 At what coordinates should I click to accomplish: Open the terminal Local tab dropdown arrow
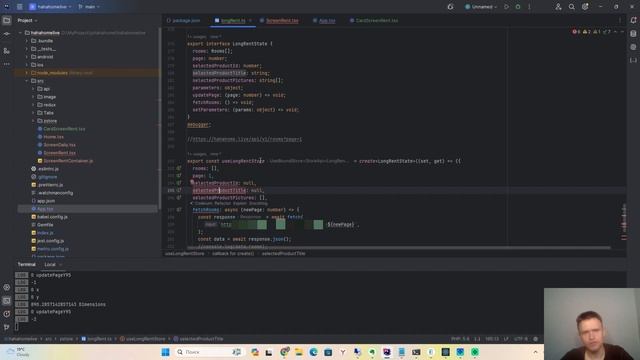61,264
